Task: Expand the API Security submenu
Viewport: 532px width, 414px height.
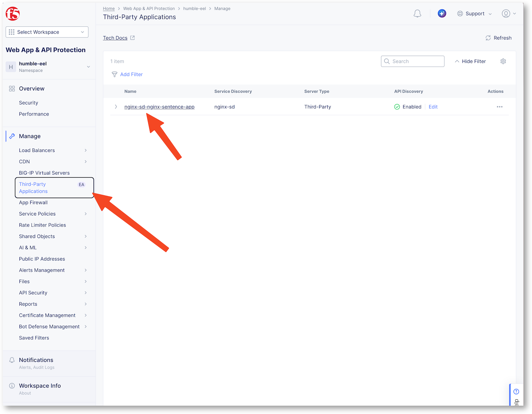Action: tap(85, 293)
